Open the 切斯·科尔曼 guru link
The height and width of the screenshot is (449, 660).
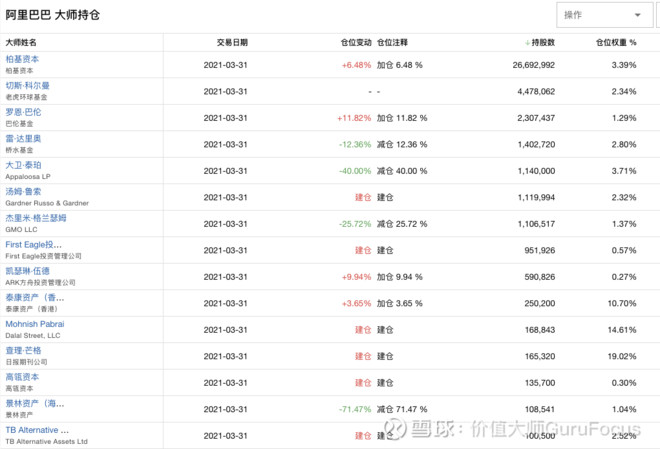point(27,86)
